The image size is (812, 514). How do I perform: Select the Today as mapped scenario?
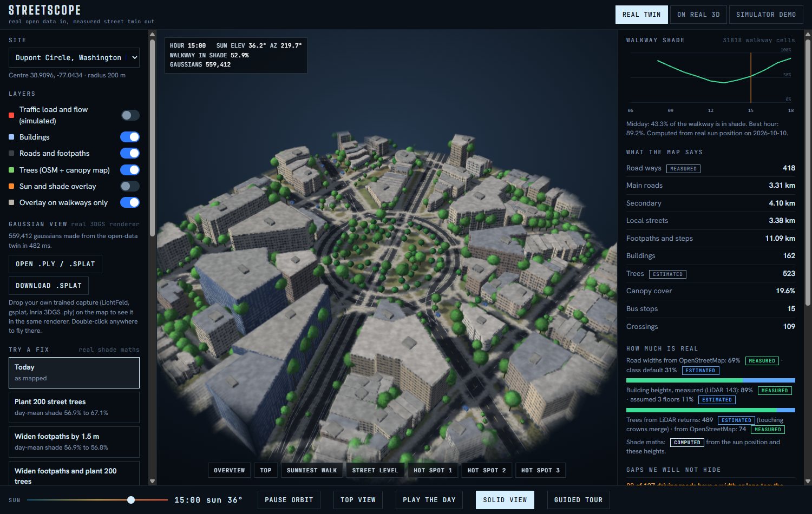click(74, 372)
